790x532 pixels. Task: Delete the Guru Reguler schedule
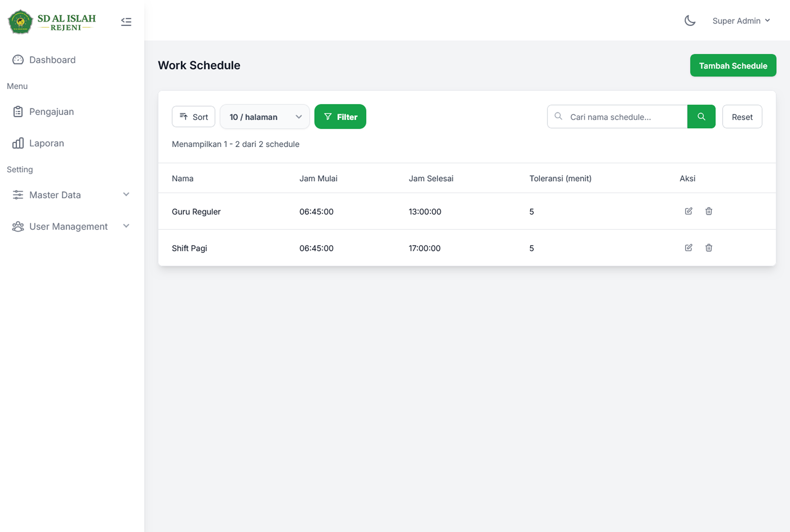709,211
